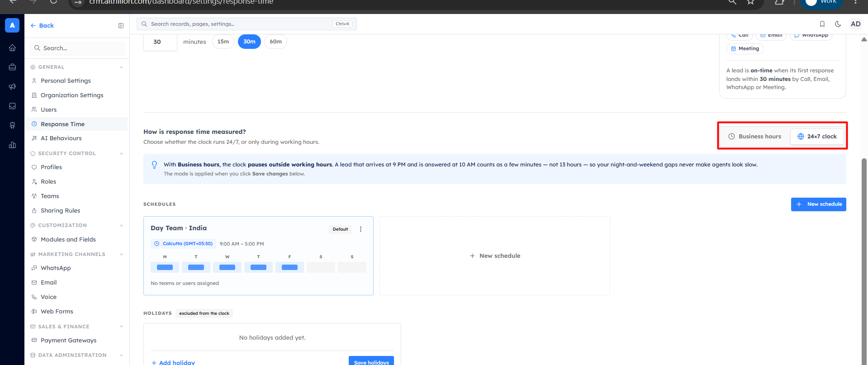
Task: Go back using Back link
Action: coord(42,26)
